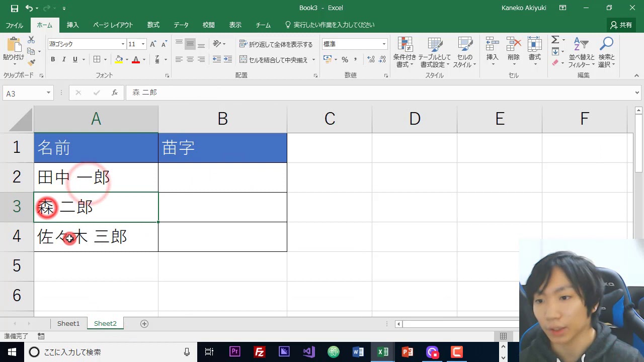Toggle bold formatting

tap(53, 59)
